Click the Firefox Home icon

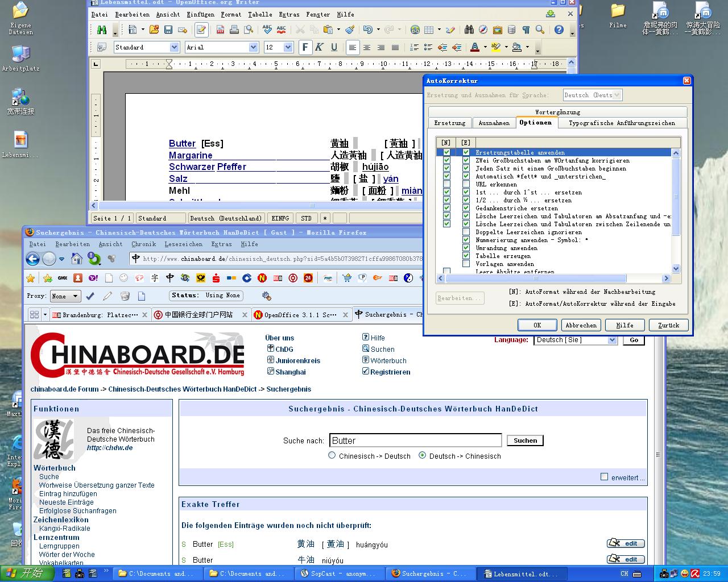pos(77,259)
